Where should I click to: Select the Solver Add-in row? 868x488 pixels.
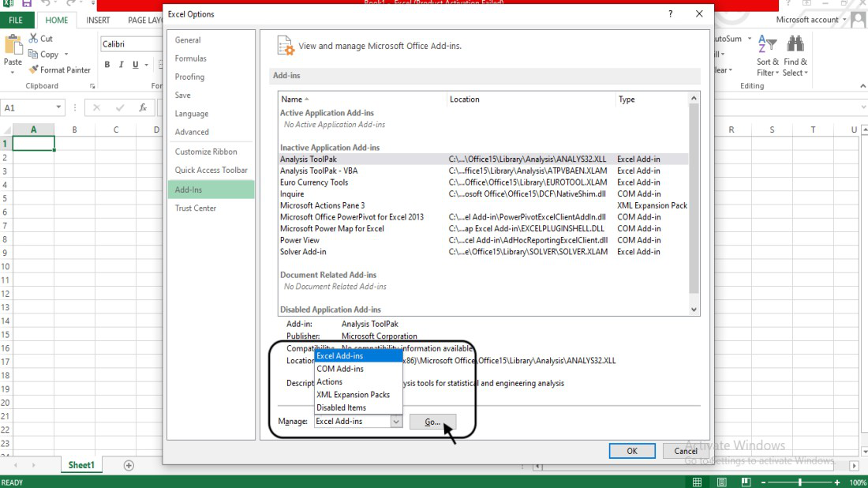point(483,252)
